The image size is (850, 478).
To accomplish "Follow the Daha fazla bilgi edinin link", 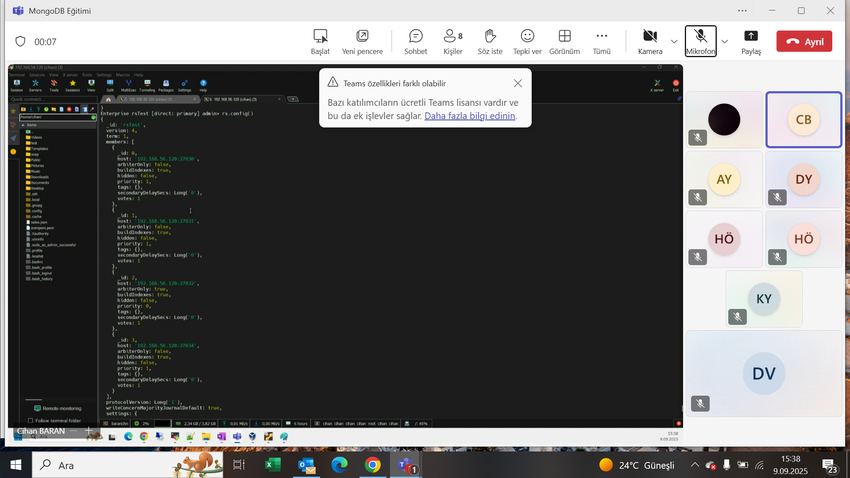I will click(469, 115).
